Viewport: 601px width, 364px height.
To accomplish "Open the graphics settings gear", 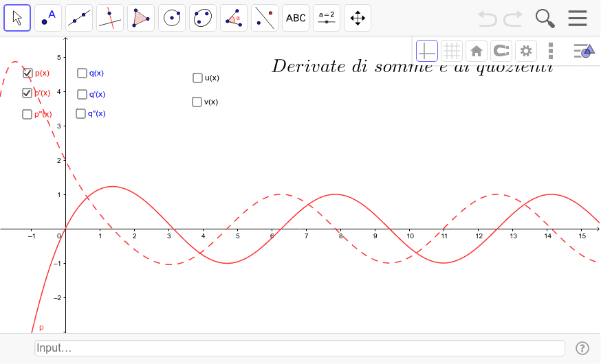I will coord(526,51).
